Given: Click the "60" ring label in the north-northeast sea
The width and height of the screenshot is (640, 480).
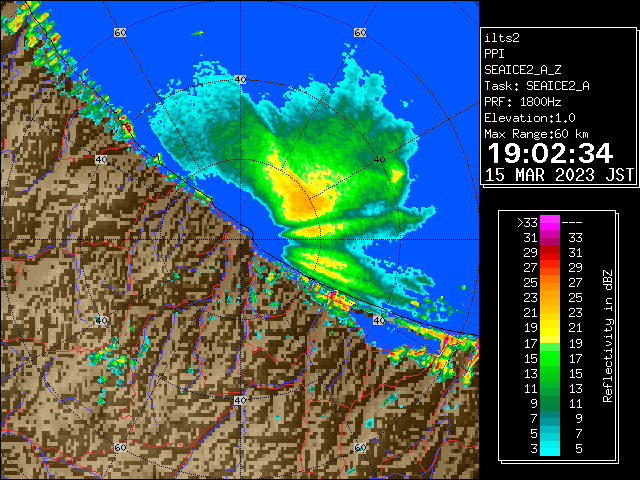Looking at the screenshot, I should click(x=360, y=32).
